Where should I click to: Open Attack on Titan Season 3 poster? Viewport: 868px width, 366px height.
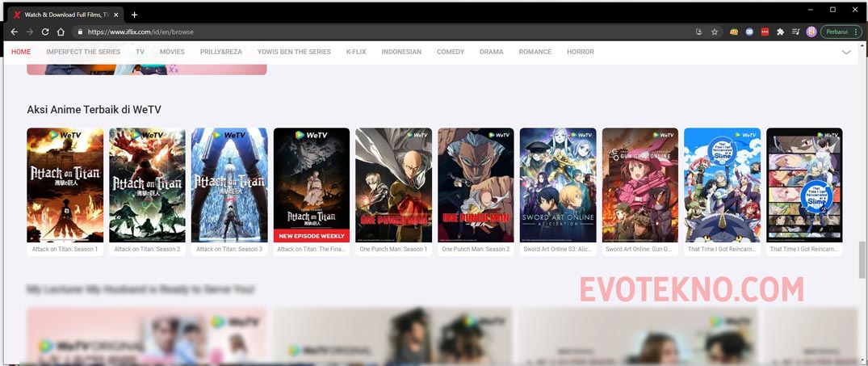(x=229, y=185)
